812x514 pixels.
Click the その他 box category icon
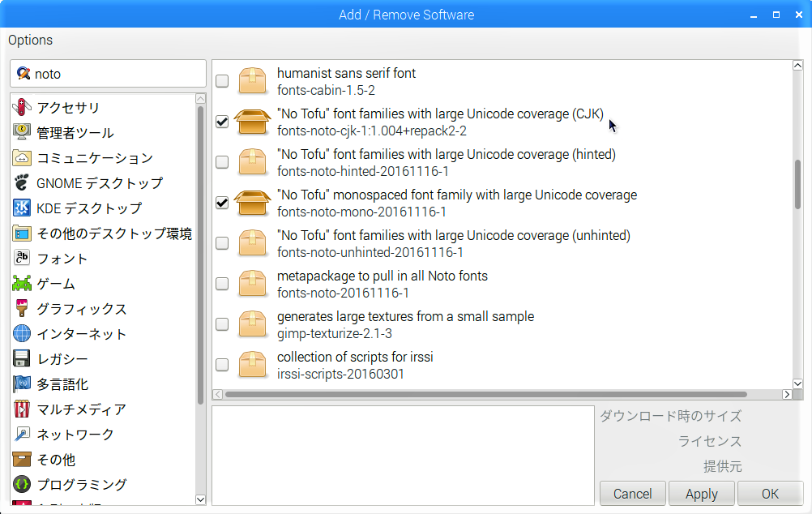22,460
